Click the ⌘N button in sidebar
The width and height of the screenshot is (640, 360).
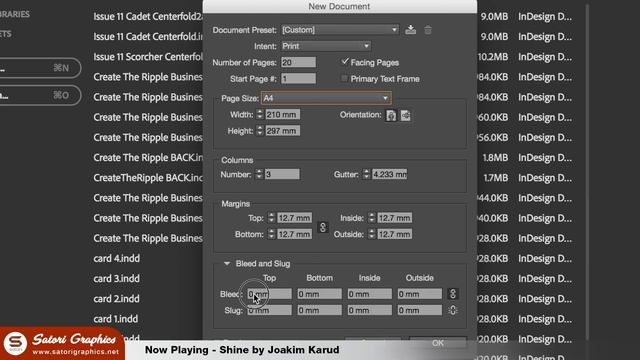coord(40,68)
